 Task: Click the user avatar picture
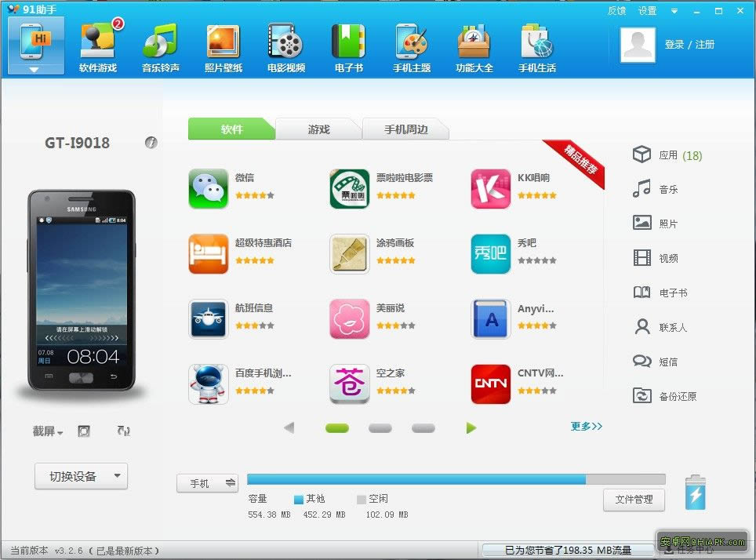638,45
